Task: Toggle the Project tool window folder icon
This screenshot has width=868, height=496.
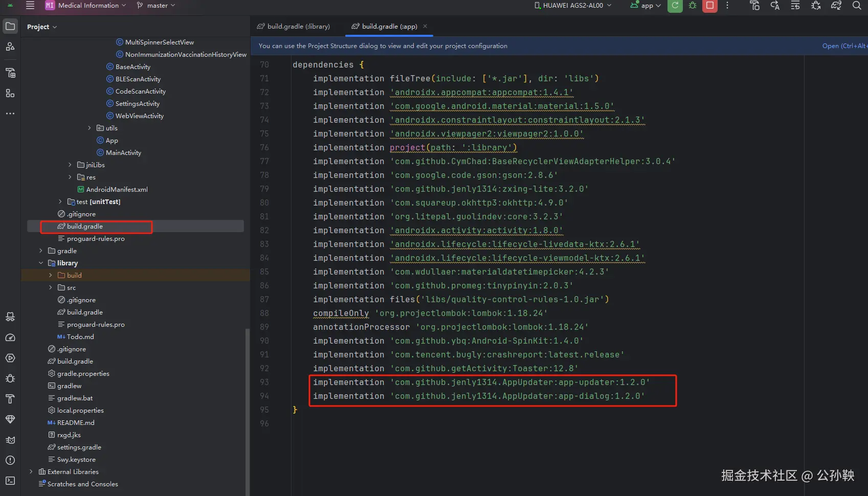Action: click(x=10, y=26)
